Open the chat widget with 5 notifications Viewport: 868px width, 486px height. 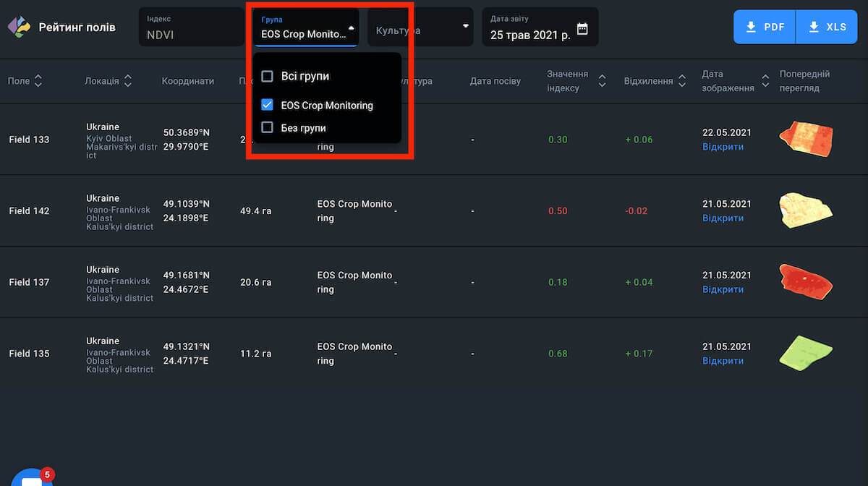coord(33,479)
